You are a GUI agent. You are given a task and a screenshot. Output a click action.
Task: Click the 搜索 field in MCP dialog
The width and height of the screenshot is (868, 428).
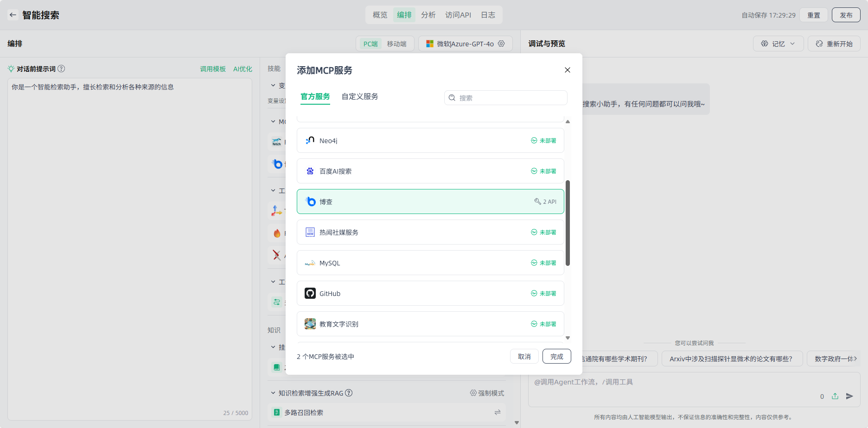pos(506,98)
